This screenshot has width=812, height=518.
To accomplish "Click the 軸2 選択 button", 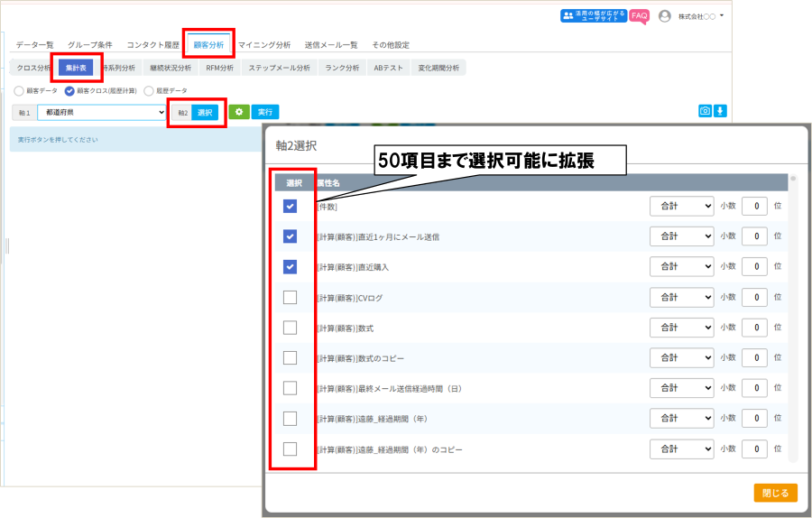I will 205,113.
